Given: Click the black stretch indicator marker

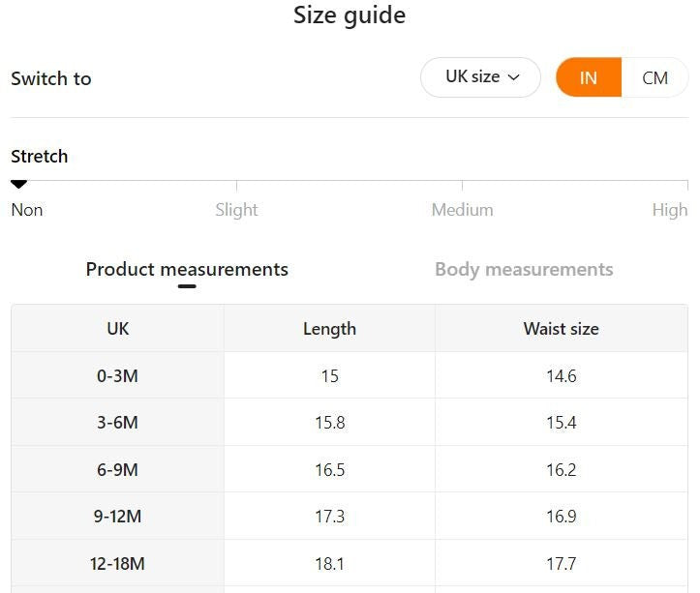Looking at the screenshot, I should 18,184.
